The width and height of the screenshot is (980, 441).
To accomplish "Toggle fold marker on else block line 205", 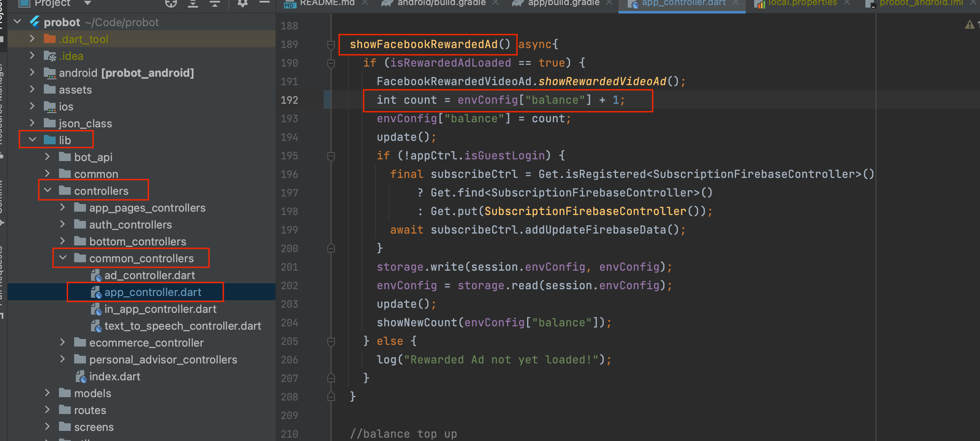I will coord(331,341).
